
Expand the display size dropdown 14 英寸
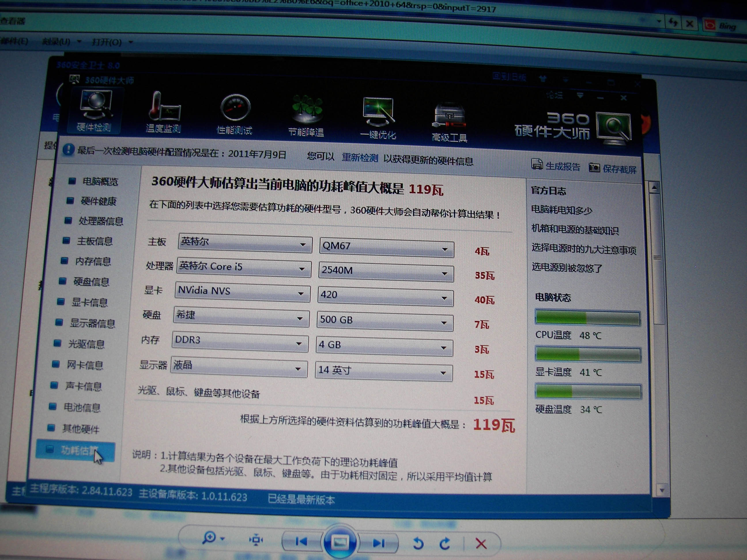coord(384,371)
